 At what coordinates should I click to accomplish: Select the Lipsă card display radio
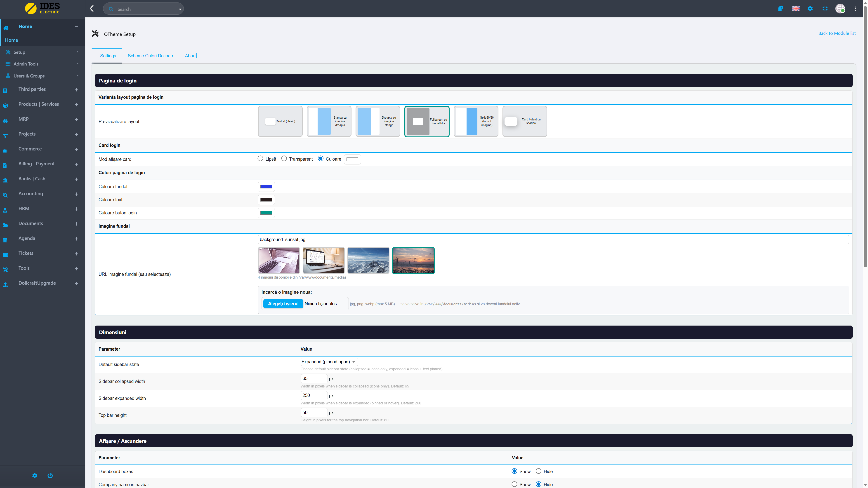(260, 159)
